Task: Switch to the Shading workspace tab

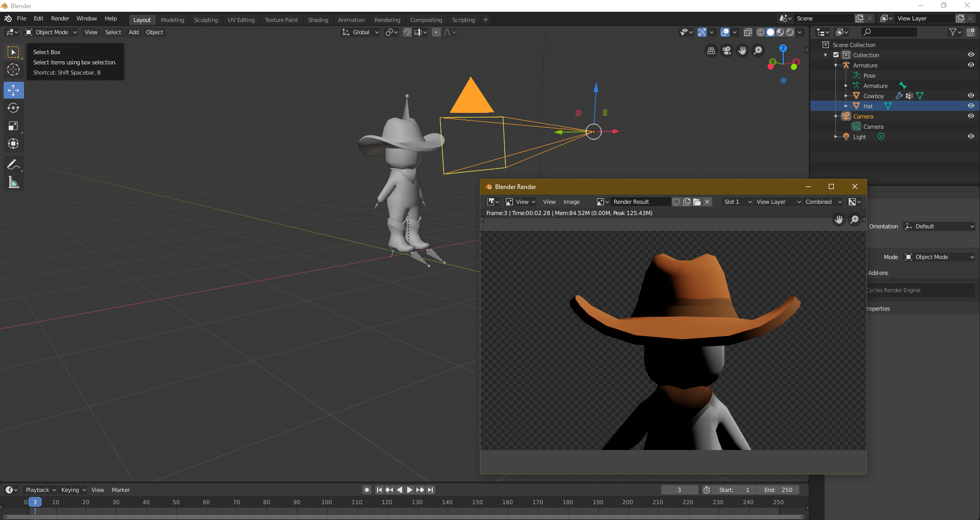Action: pyautogui.click(x=318, y=20)
